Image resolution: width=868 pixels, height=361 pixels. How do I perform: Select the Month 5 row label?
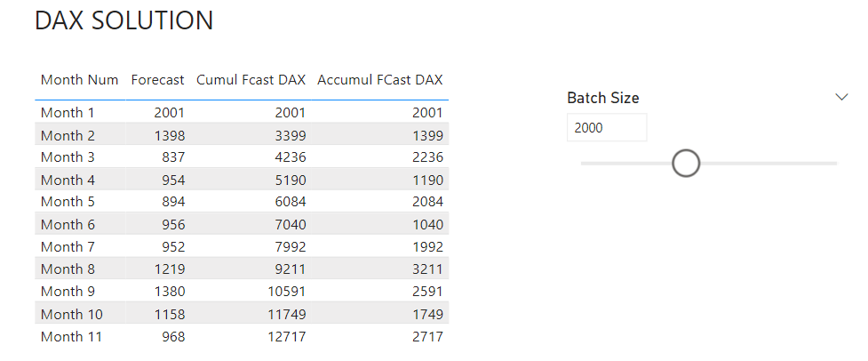pos(68,202)
